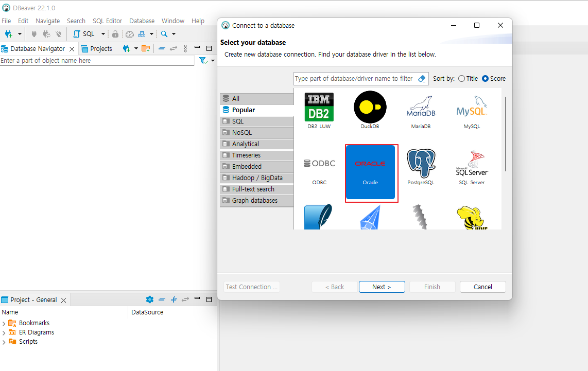588x371 pixels.
Task: Click the Disconnect crossed plug icon
Action: pyautogui.click(x=59, y=34)
